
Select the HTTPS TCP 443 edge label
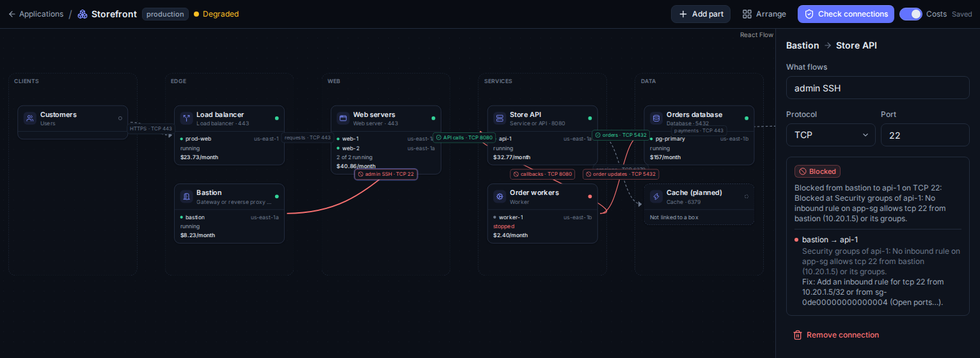pyautogui.click(x=151, y=128)
